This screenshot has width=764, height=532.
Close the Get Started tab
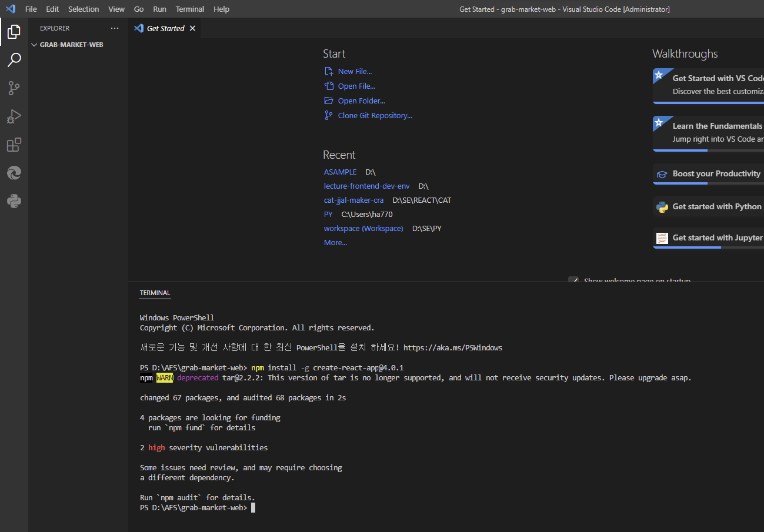click(x=192, y=28)
